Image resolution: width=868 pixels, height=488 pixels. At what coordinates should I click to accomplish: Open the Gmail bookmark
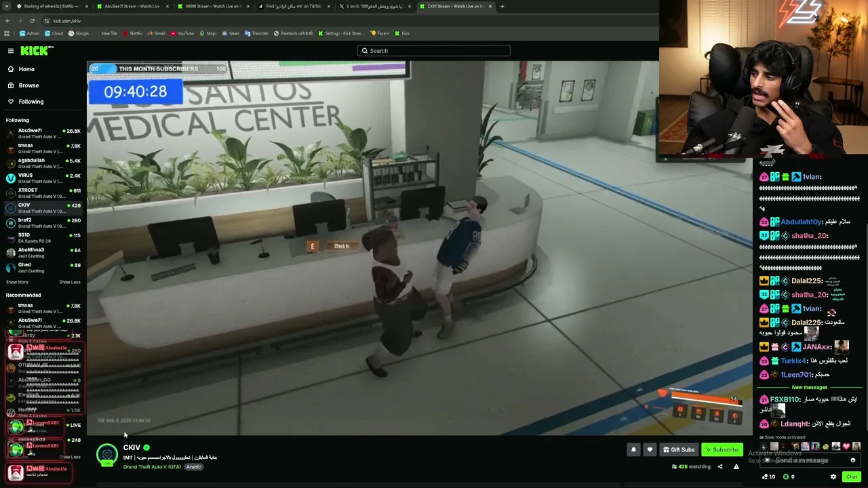(157, 33)
